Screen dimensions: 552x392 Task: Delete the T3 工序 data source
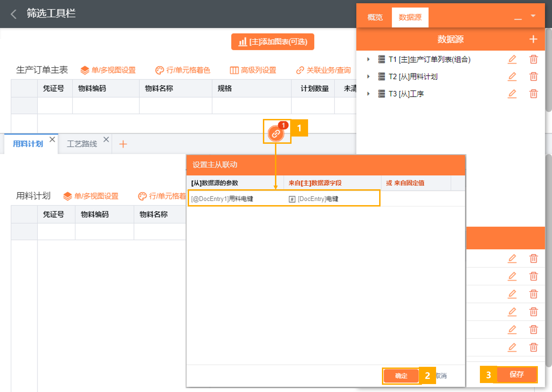click(x=534, y=94)
